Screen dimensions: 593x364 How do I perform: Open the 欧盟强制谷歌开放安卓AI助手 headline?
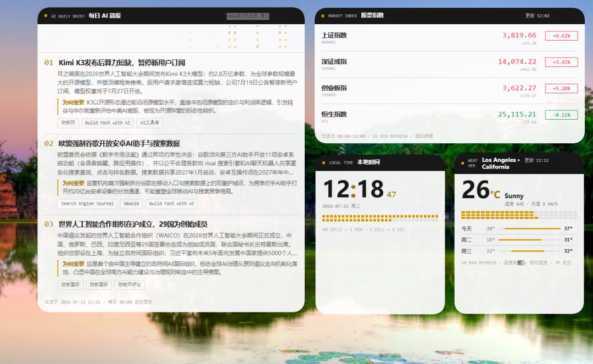[119, 144]
